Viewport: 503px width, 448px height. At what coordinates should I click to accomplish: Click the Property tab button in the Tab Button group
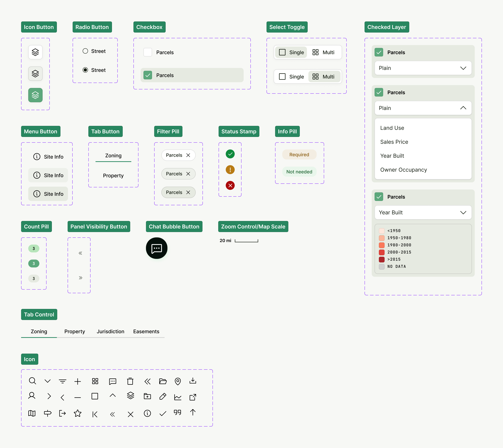[113, 176]
